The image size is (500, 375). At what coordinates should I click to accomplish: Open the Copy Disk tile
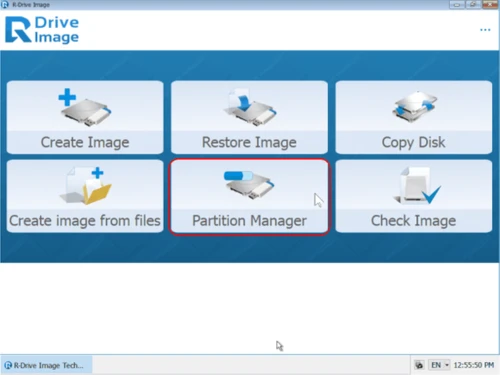(x=414, y=117)
